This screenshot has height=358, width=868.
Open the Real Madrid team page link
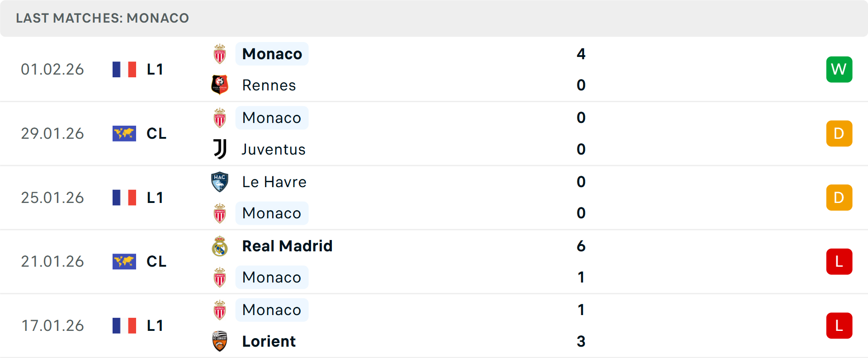[x=287, y=246]
